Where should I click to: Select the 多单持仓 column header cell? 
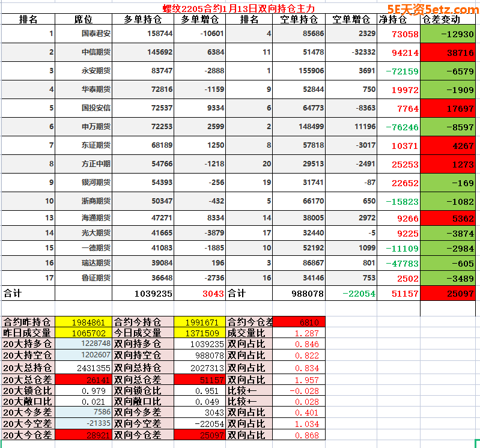[141, 19]
